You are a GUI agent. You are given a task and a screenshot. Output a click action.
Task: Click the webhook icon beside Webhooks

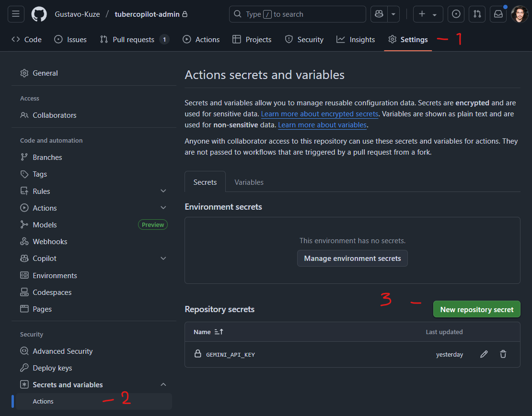pyautogui.click(x=24, y=242)
